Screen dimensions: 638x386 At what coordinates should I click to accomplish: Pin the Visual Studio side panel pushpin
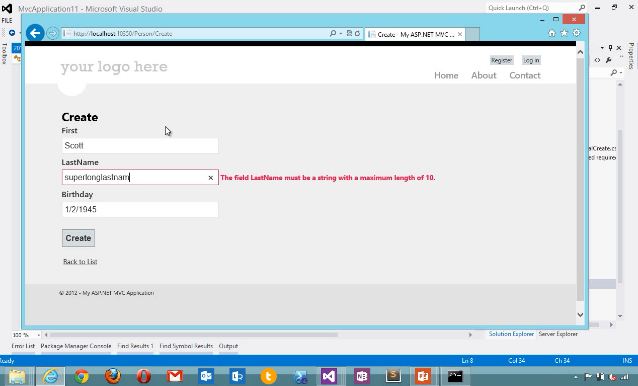[610, 48]
